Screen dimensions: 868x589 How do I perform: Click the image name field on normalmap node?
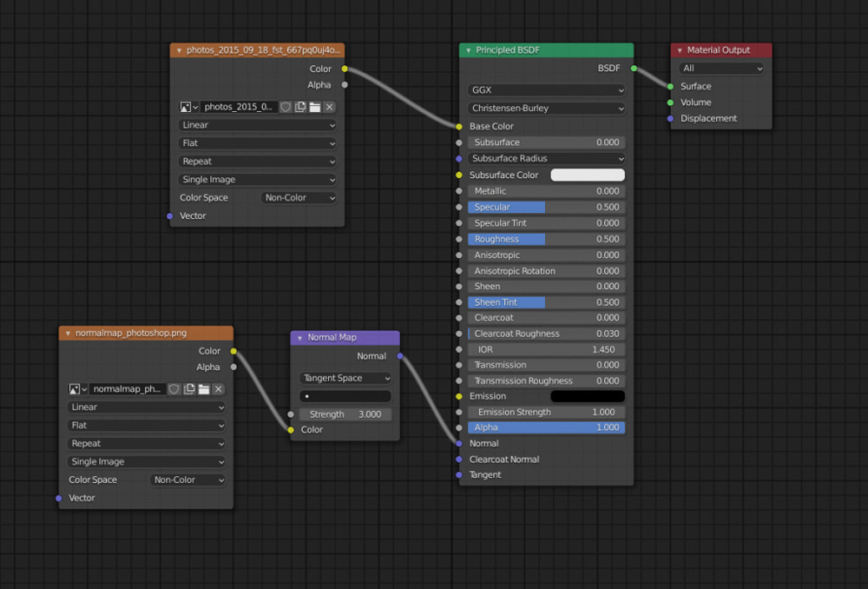(126, 388)
